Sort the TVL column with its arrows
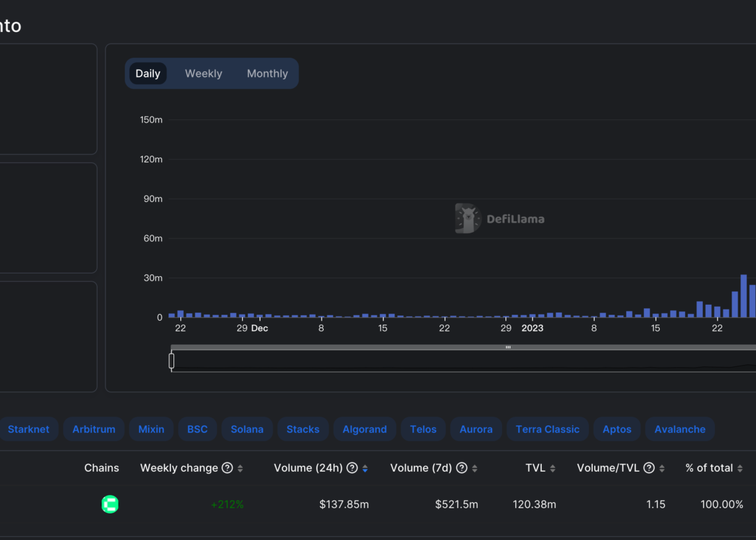Viewport: 756px width, 540px height. (x=552, y=468)
